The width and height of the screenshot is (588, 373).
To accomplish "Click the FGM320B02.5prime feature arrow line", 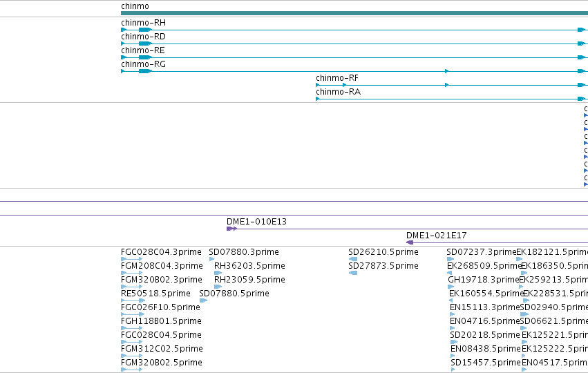I will pyautogui.click(x=131, y=370).
